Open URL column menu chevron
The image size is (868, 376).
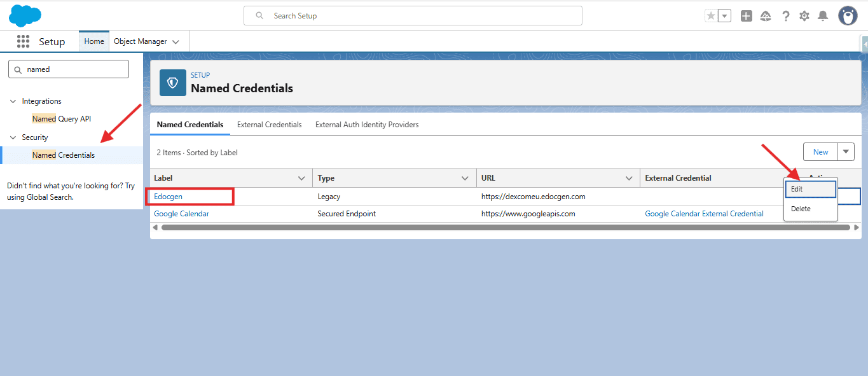tap(629, 178)
